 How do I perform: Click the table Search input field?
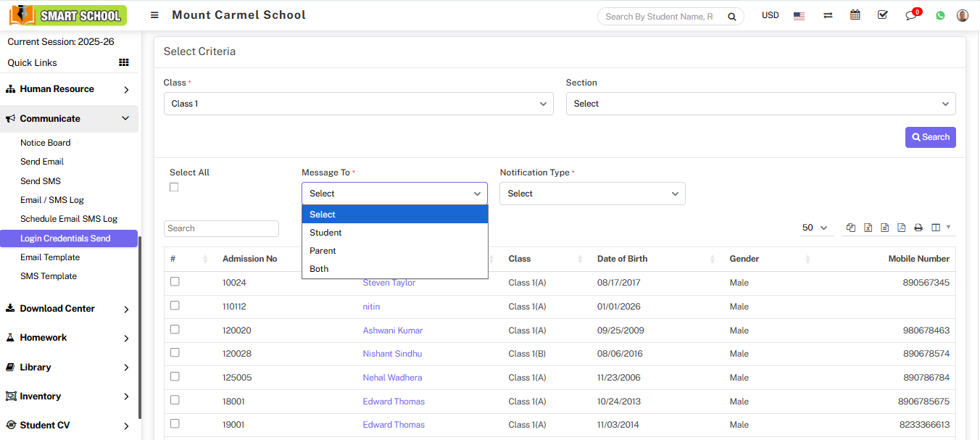pyautogui.click(x=221, y=228)
